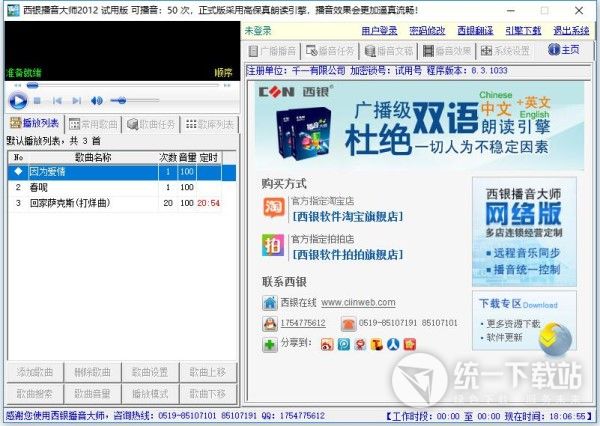Click the green plus share icon

click(x=271, y=344)
